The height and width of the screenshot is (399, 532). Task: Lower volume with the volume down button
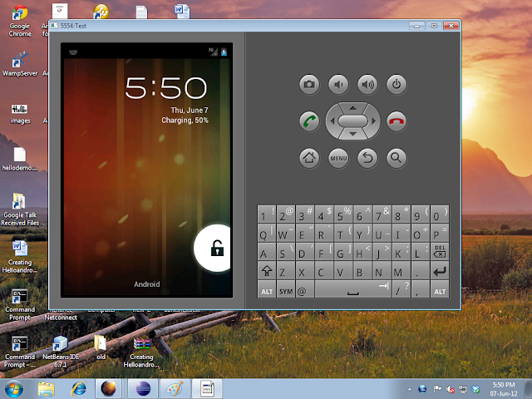pos(338,84)
